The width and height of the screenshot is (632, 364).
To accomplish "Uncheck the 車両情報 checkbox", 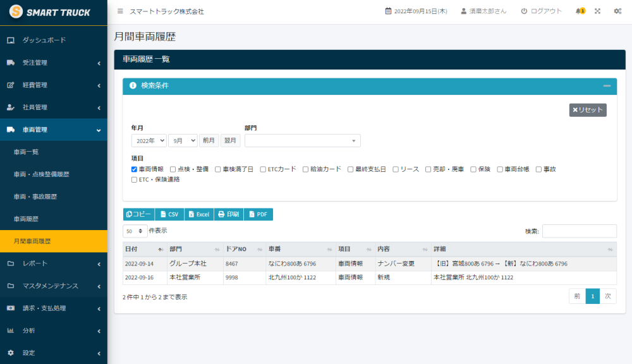I will (134, 169).
